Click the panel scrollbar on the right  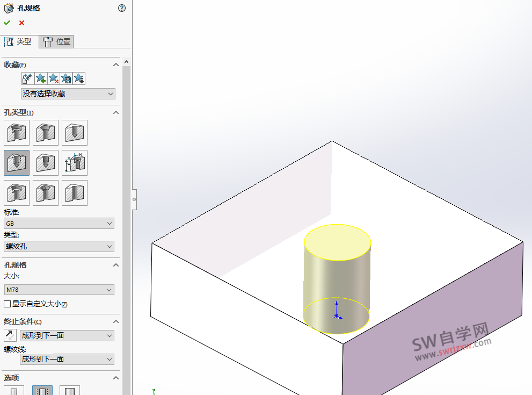[127, 134]
